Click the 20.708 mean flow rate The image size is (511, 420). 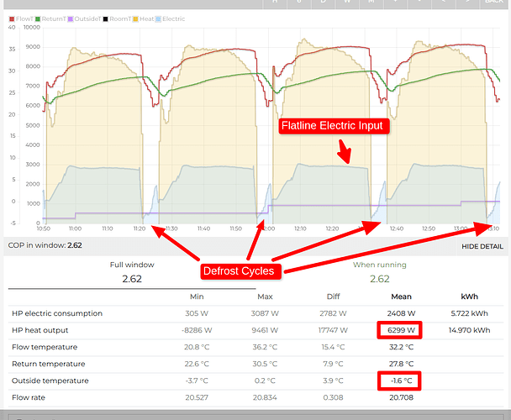pyautogui.click(x=401, y=397)
